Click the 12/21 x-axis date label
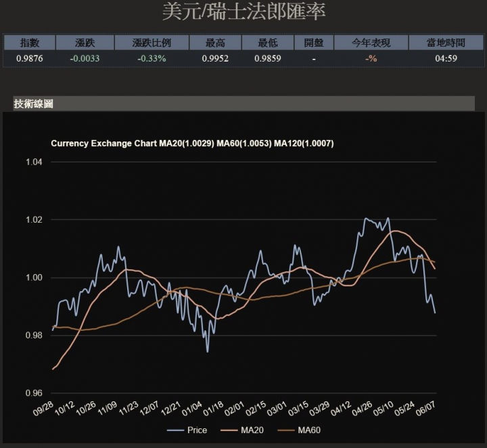This screenshot has height=448, width=487. [171, 408]
